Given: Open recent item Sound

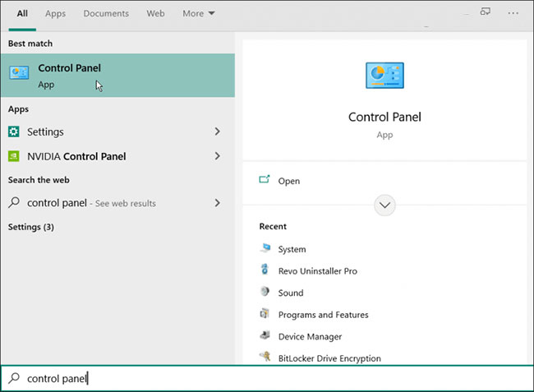Looking at the screenshot, I should [x=291, y=293].
